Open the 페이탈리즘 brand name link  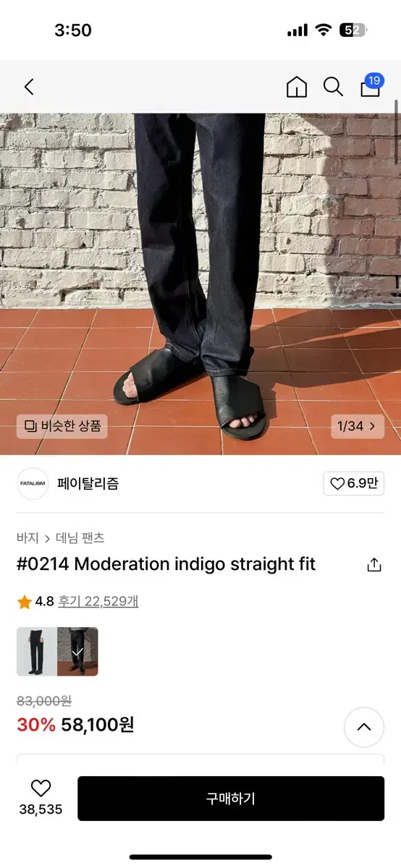tap(88, 484)
